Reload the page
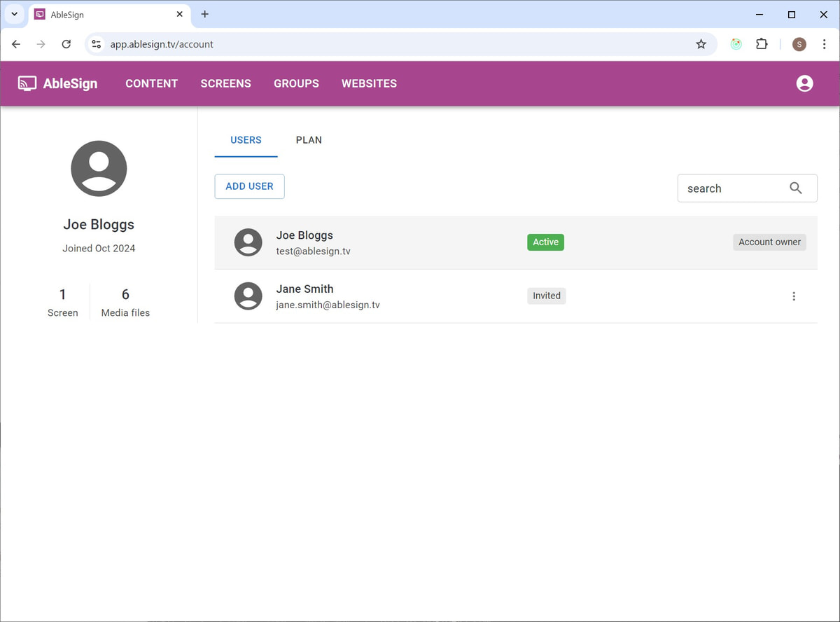Screen dimensions: 840x622 coord(66,44)
